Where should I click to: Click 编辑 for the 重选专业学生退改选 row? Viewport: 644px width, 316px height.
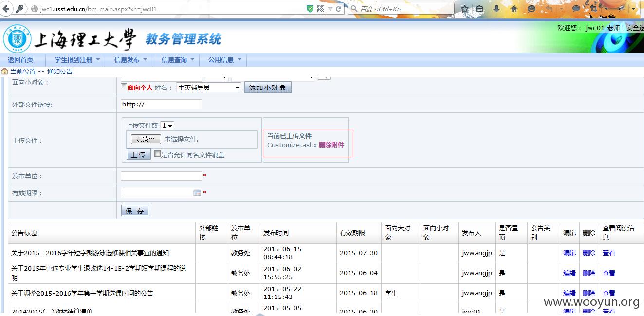click(x=570, y=273)
